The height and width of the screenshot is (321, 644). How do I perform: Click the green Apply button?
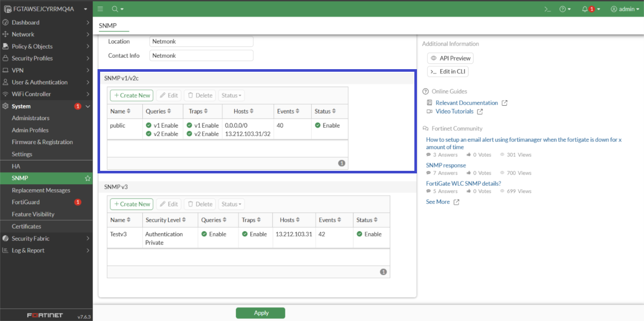[261, 313]
